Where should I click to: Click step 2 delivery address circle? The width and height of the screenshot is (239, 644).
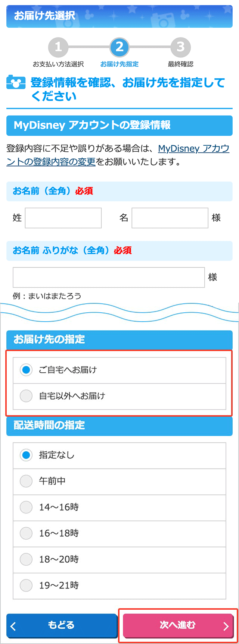[119, 47]
